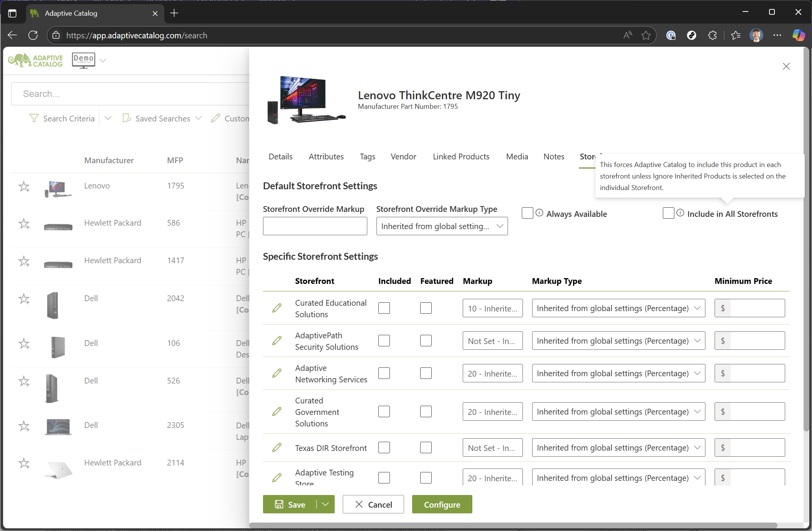Open Markup Type dropdown for Adaptive Networking Services
The image size is (812, 531).
[618, 373]
